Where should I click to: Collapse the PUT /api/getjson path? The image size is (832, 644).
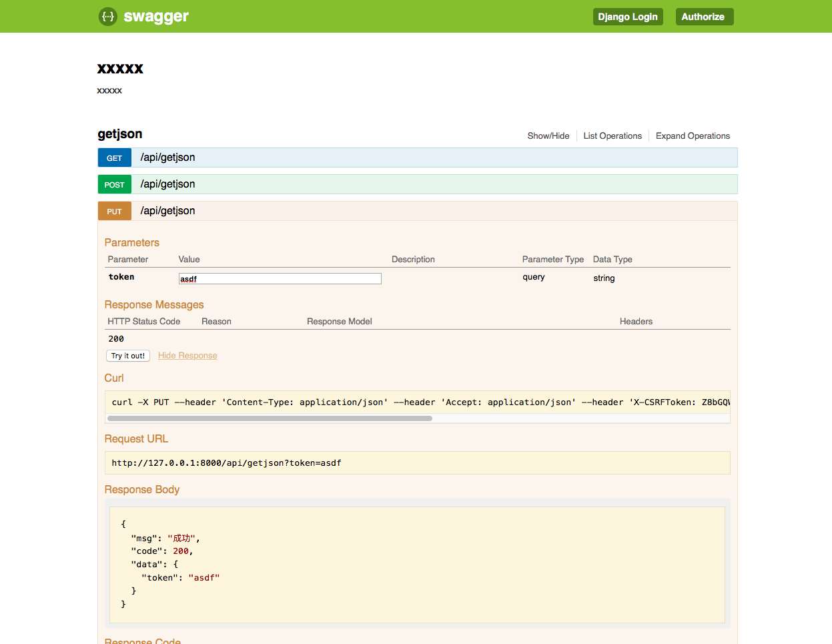pos(167,211)
